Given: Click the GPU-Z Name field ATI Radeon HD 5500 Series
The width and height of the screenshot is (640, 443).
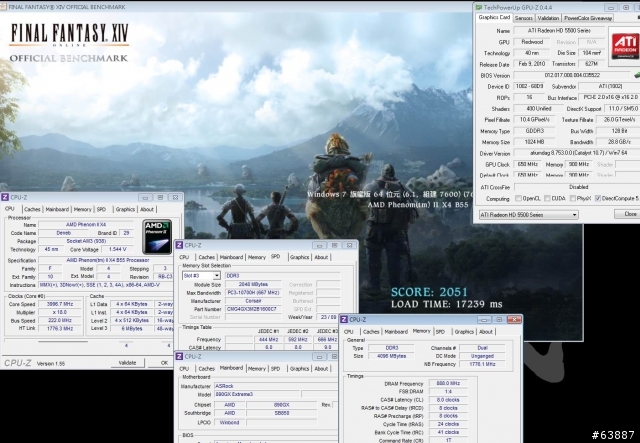Looking at the screenshot, I should [559, 31].
